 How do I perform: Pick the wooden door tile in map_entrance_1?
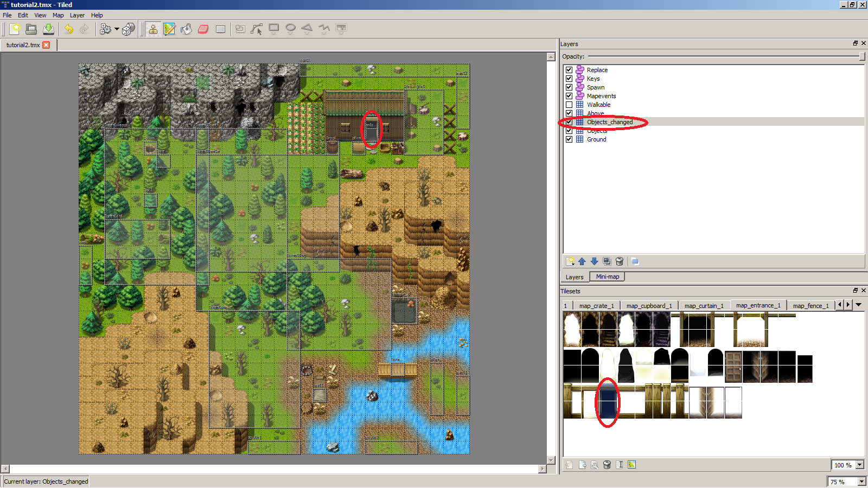coord(733,367)
